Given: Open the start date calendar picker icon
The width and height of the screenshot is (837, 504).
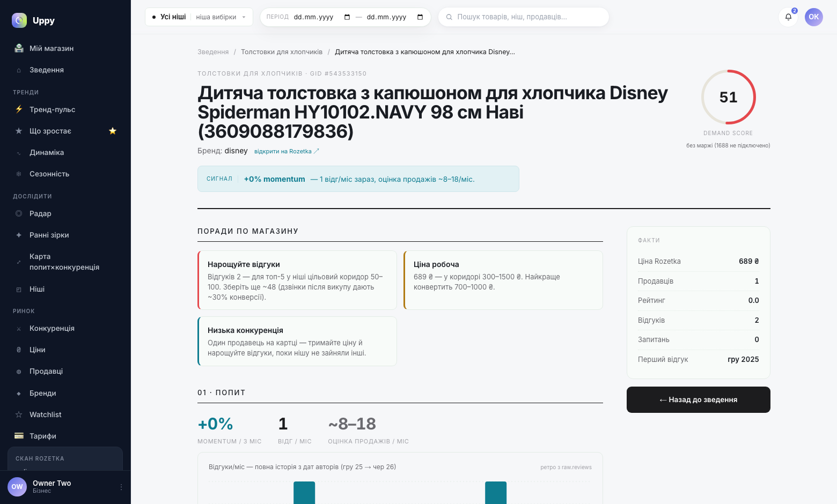Looking at the screenshot, I should click(347, 17).
